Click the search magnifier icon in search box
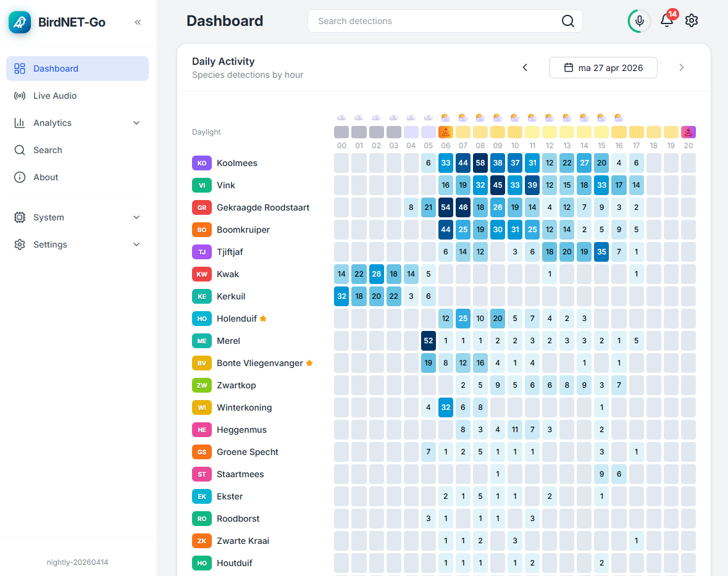Viewport: 728px width, 576px height. [567, 21]
